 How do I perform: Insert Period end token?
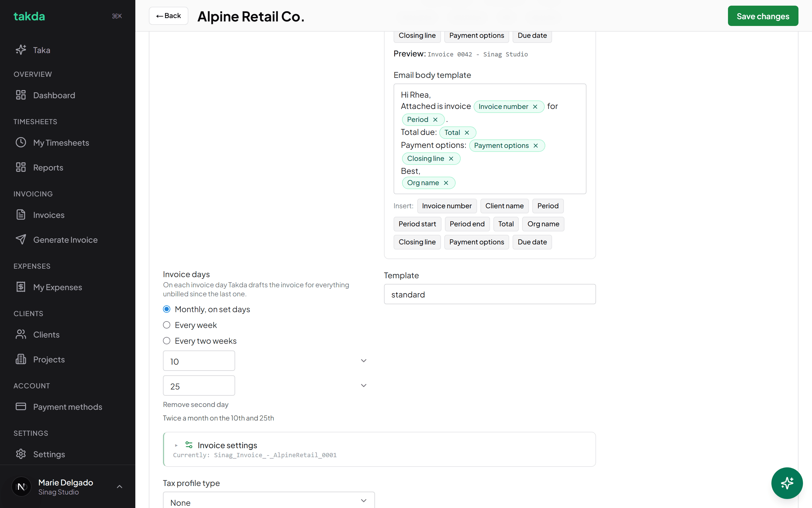[x=467, y=224]
